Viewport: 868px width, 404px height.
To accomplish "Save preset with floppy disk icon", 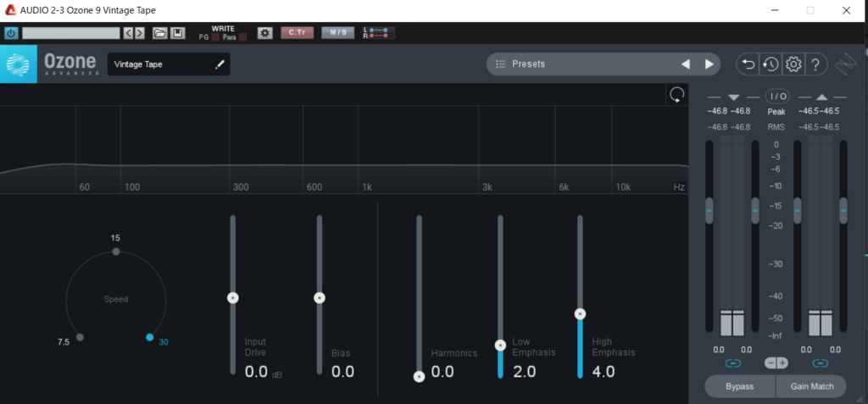I will coord(177,33).
